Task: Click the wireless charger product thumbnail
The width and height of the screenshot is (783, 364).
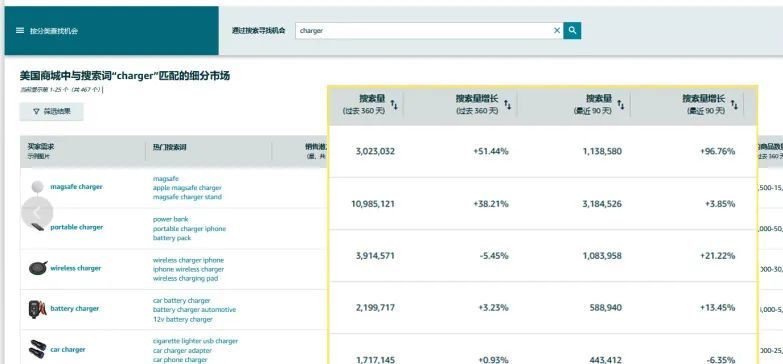Action: pyautogui.click(x=38, y=268)
